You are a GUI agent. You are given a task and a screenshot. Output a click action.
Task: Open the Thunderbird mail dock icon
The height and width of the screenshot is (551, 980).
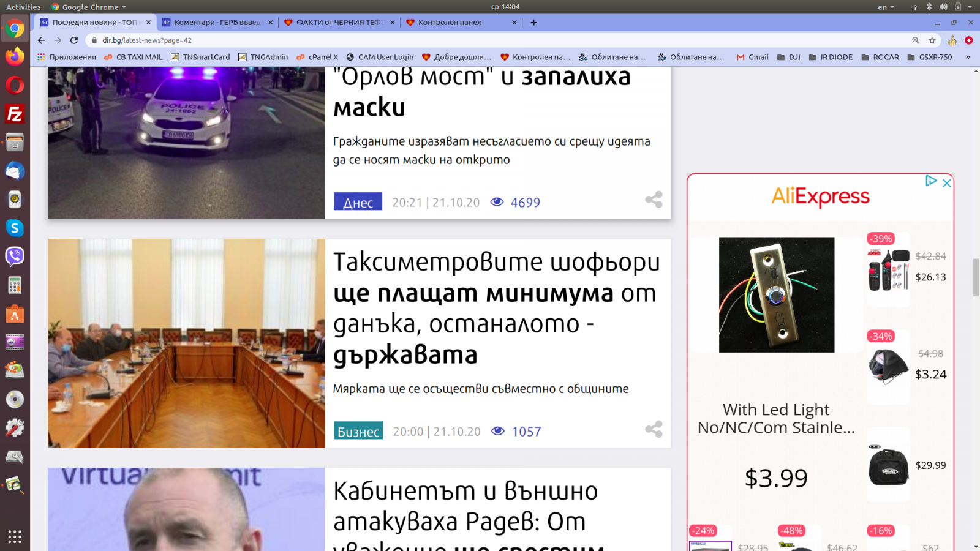tap(15, 171)
